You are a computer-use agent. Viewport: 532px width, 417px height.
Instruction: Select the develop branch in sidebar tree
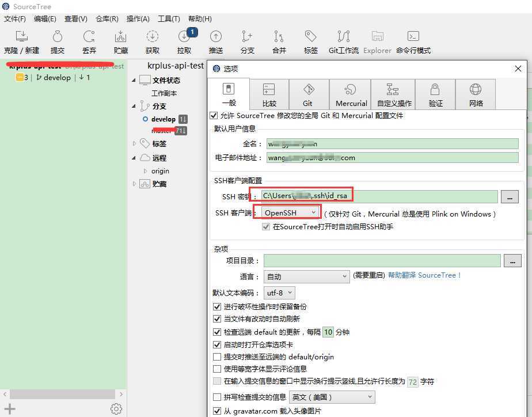[163, 119]
